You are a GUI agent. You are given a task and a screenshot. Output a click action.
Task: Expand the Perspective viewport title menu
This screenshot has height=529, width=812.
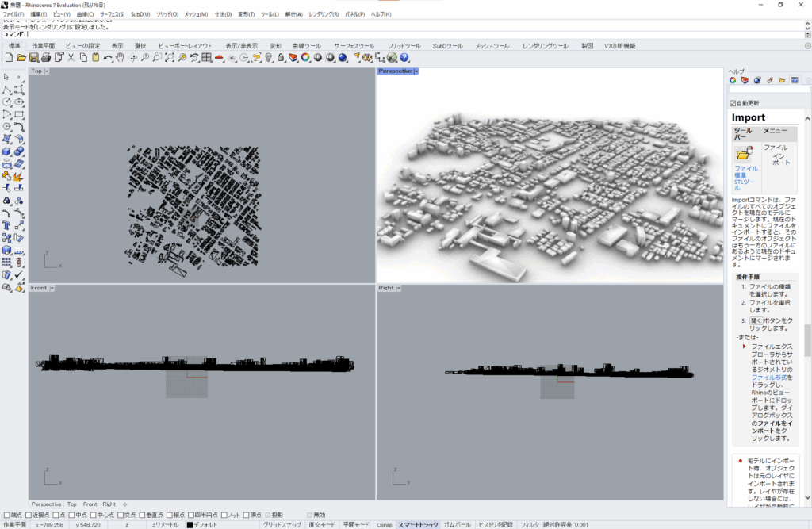[x=416, y=71]
